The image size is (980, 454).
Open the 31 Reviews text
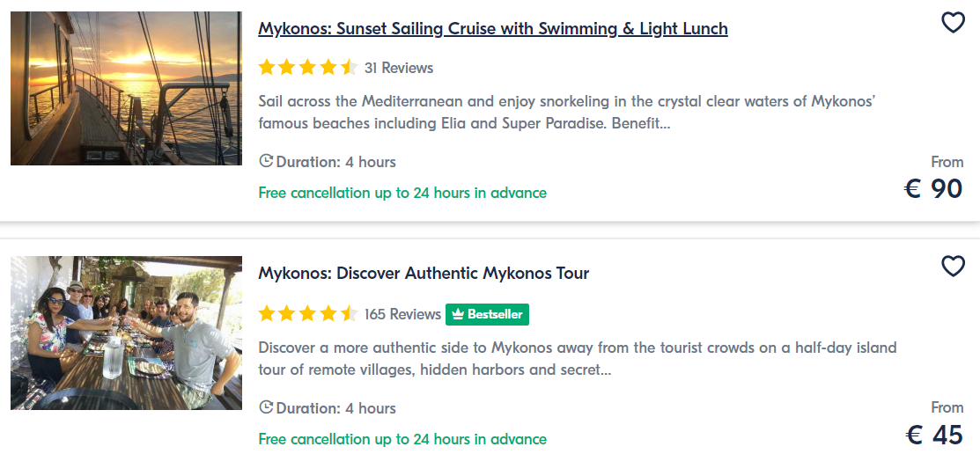(x=399, y=68)
